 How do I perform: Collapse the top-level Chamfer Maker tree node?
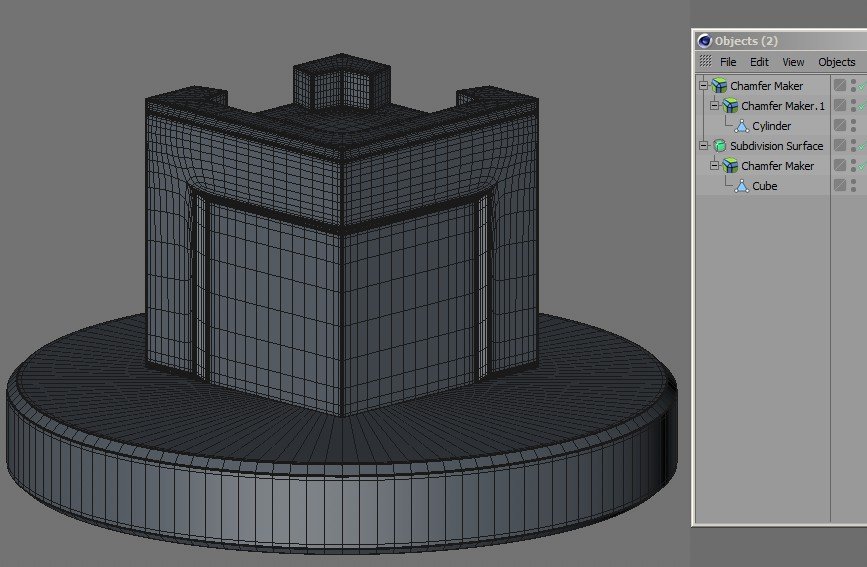pos(703,85)
